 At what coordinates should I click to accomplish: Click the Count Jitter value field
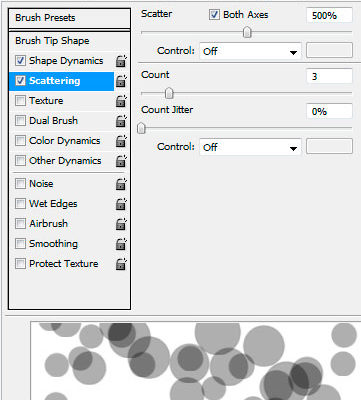click(329, 111)
